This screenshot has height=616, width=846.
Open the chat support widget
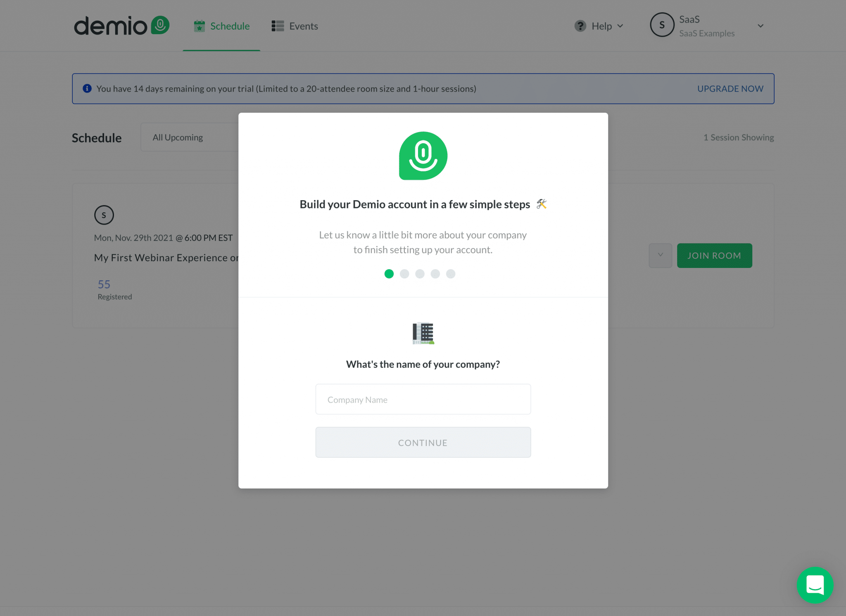[x=815, y=585]
